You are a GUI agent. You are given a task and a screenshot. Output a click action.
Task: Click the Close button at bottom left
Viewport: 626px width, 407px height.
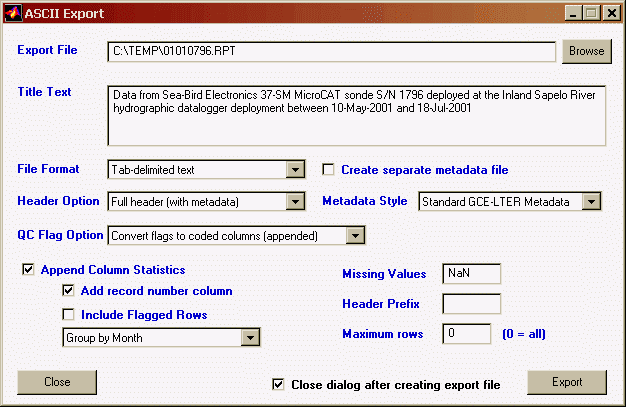pos(57,382)
